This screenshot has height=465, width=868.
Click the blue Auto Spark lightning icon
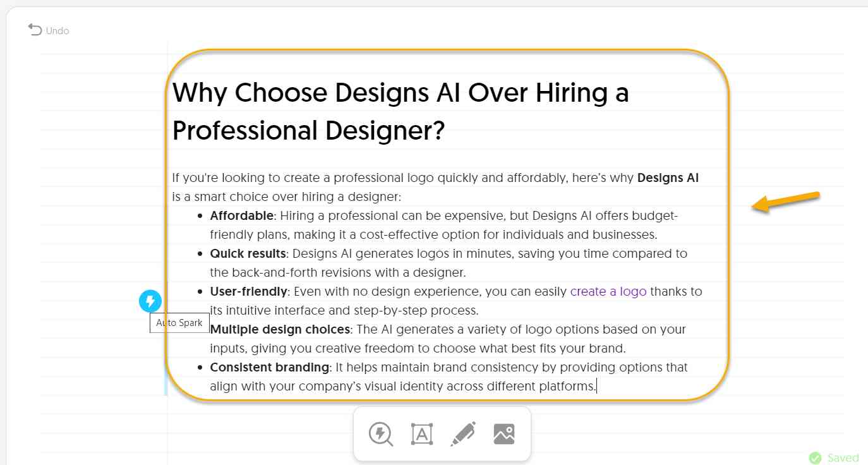click(150, 301)
